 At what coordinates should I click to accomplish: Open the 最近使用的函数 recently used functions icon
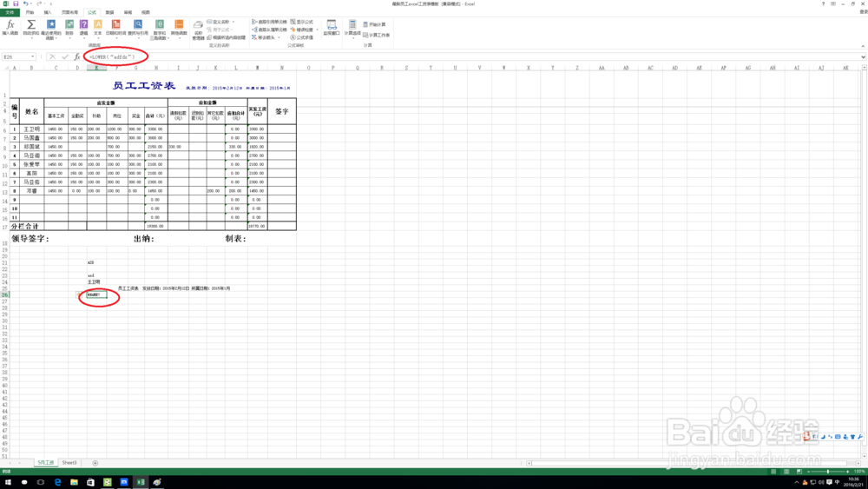point(51,30)
